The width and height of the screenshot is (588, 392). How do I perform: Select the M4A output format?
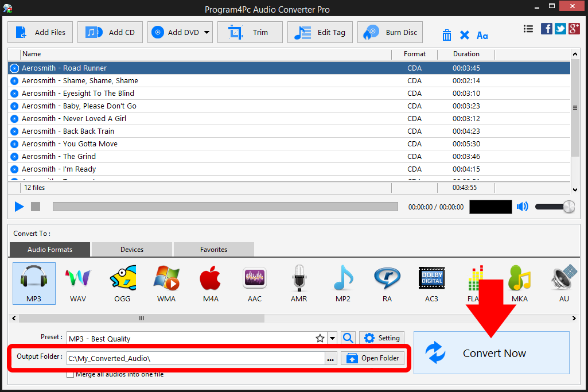pyautogui.click(x=210, y=283)
